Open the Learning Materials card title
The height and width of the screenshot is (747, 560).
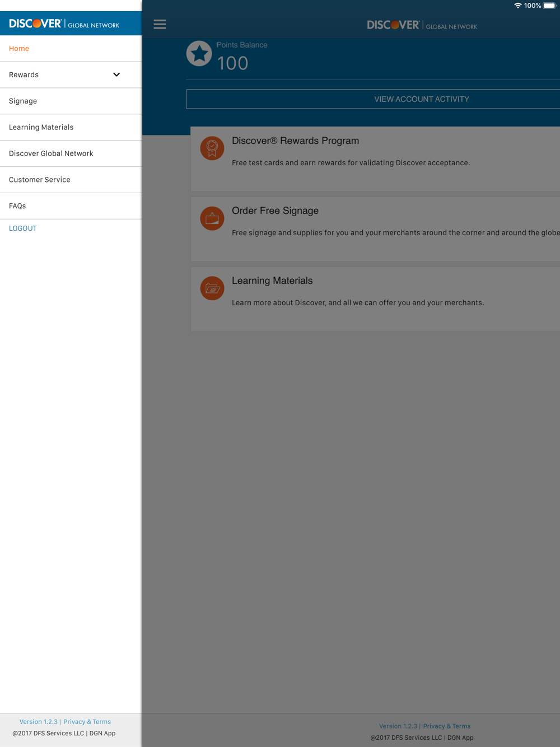pos(272,281)
